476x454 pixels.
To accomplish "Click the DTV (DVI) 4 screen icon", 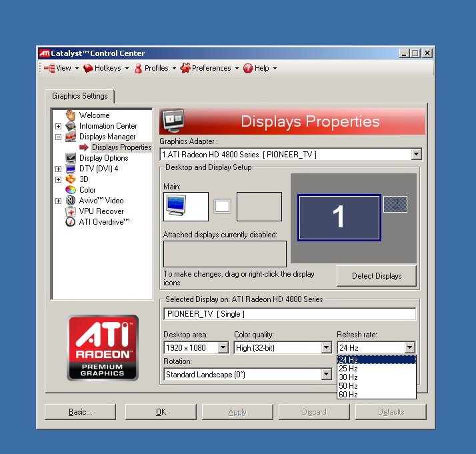I will [71, 169].
